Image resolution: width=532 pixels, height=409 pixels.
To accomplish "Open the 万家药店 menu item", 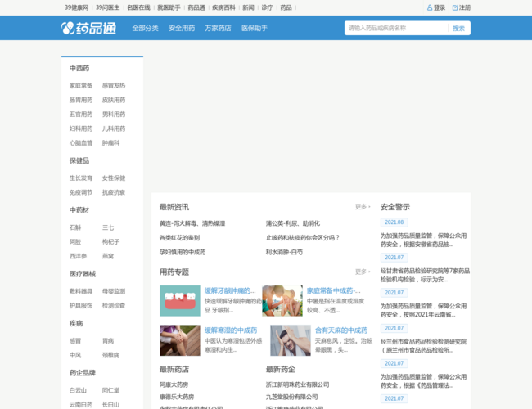I will [218, 28].
